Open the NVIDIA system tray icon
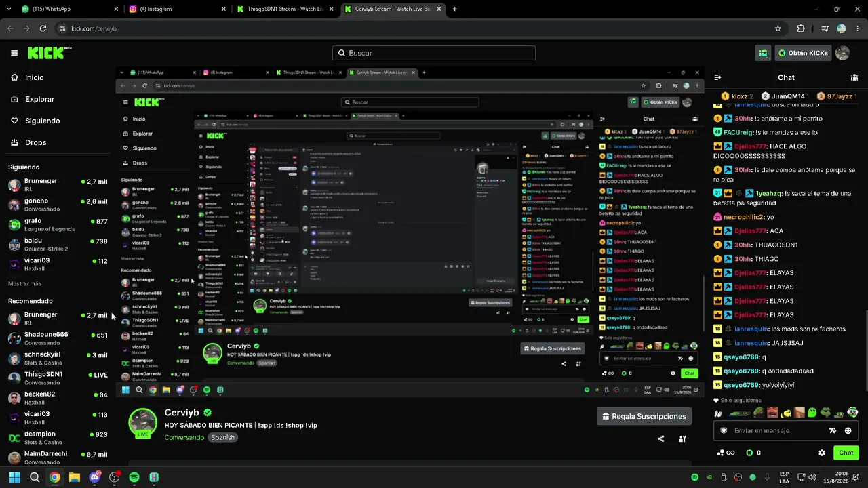This screenshot has width=868, height=488. tap(709, 477)
